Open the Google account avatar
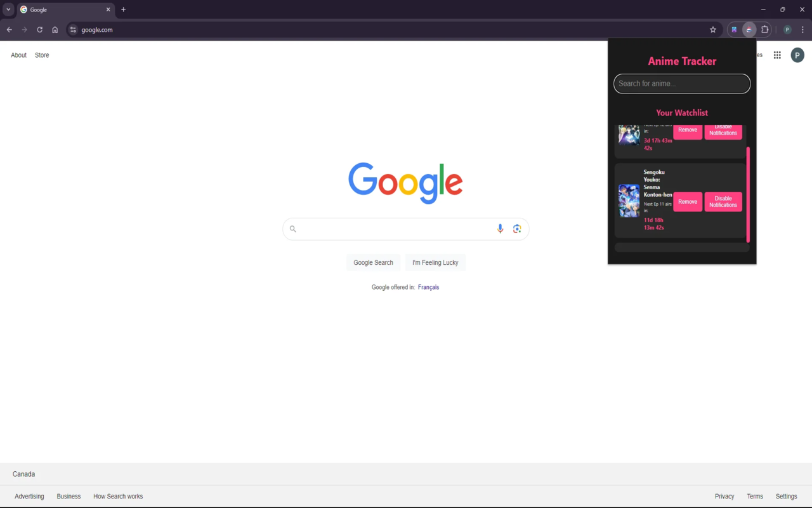 (x=797, y=55)
